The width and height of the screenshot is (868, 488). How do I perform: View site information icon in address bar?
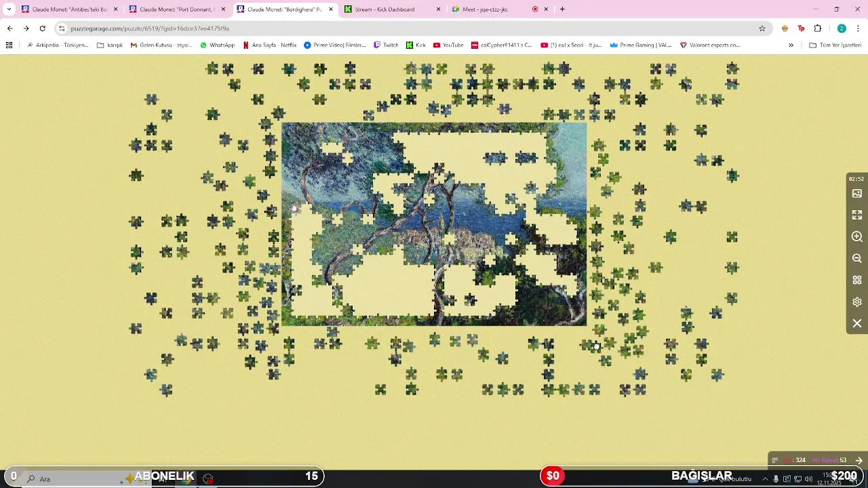click(62, 28)
